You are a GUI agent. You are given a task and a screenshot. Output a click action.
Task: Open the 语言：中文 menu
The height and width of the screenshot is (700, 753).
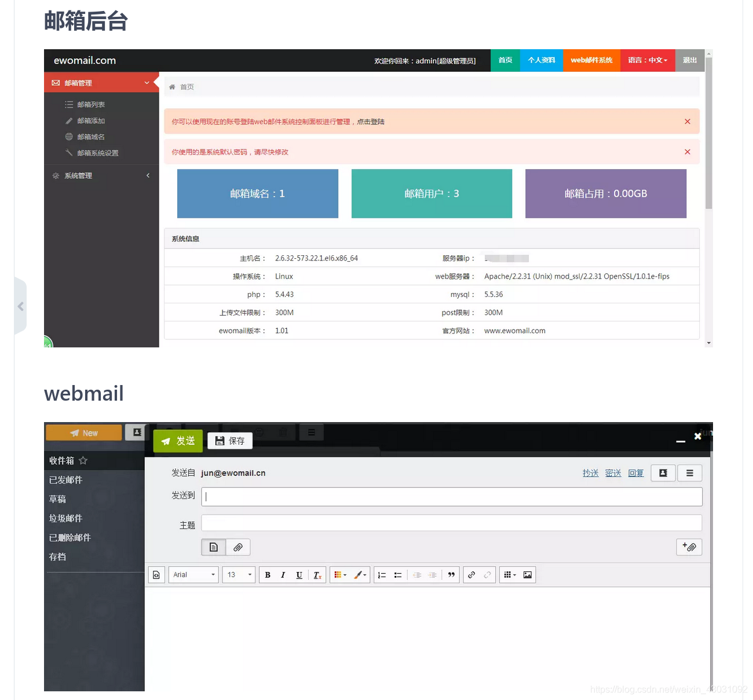647,60
